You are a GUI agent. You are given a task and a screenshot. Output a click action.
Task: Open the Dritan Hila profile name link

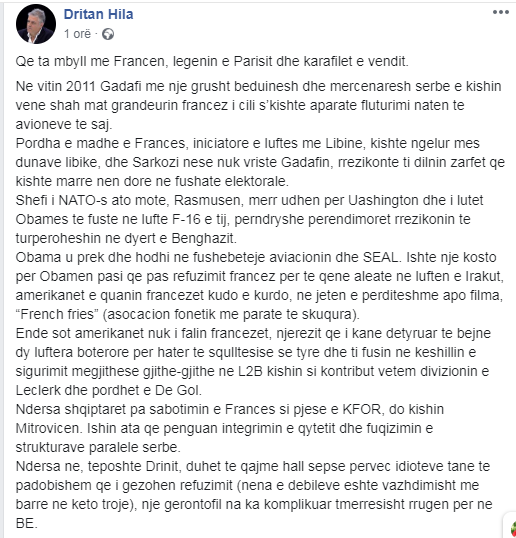[x=98, y=14]
